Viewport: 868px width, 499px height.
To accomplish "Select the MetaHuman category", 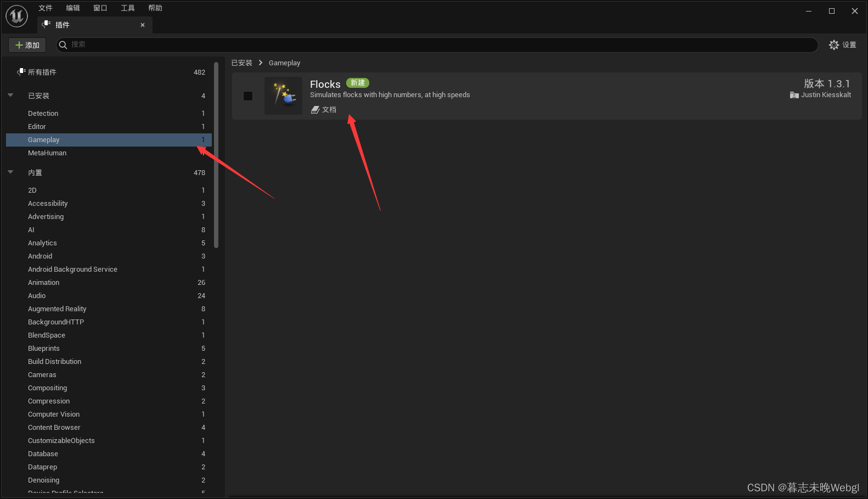I will click(109, 153).
